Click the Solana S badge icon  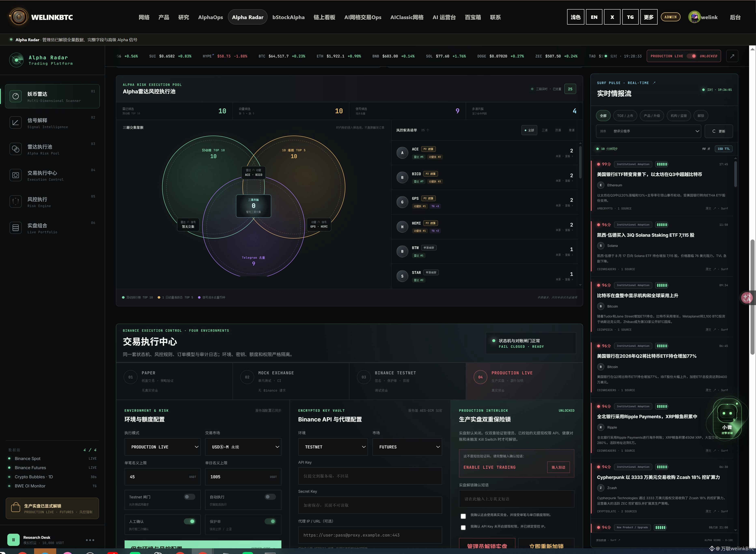point(601,246)
